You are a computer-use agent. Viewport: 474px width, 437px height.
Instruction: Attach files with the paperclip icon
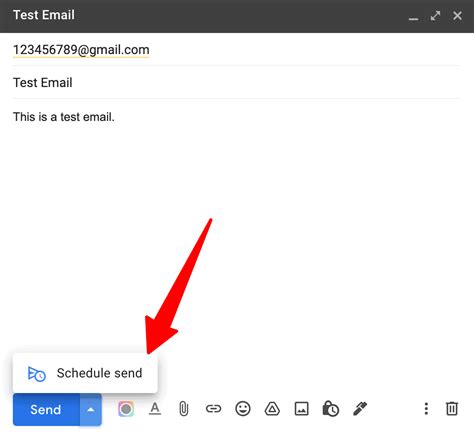[184, 409]
